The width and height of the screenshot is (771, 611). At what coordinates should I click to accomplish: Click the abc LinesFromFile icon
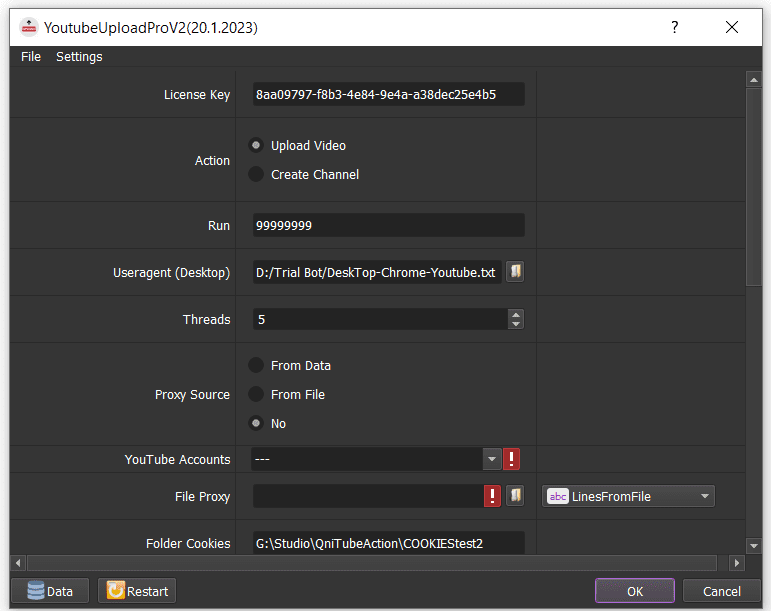[558, 496]
